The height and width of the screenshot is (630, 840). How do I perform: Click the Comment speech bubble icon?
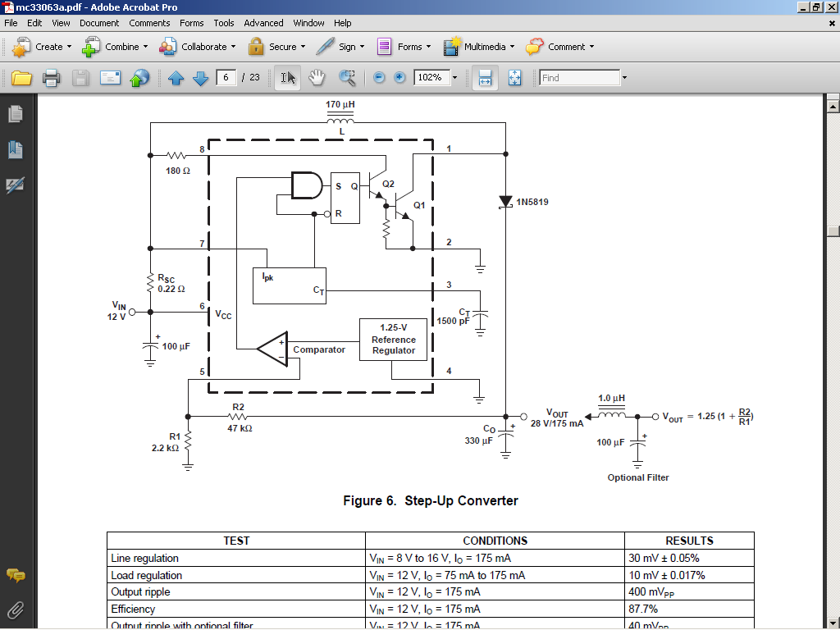tap(535, 47)
